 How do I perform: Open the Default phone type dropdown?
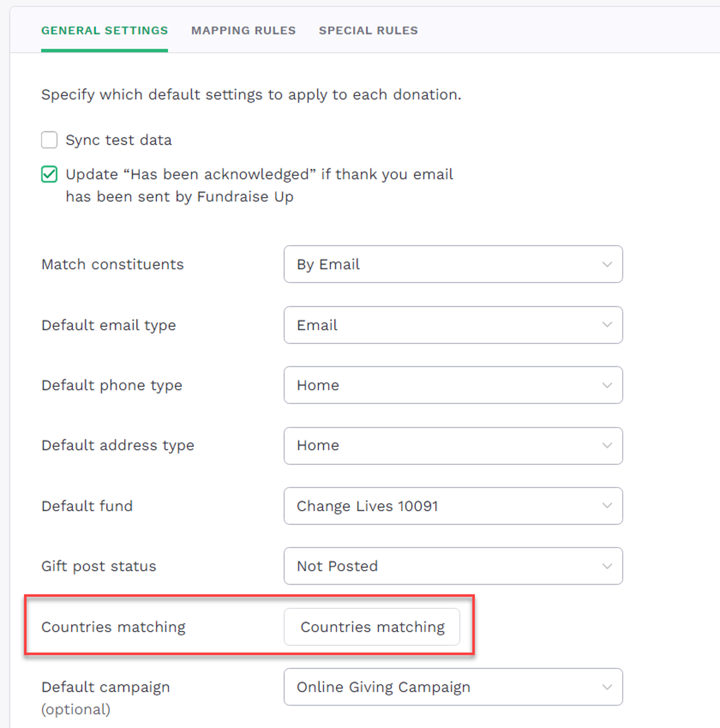[x=453, y=385]
